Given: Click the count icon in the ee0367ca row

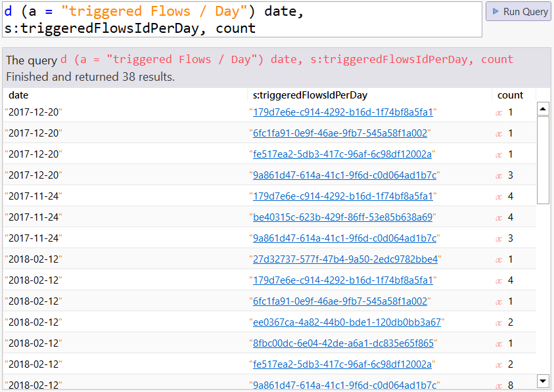Looking at the screenshot, I should (499, 322).
